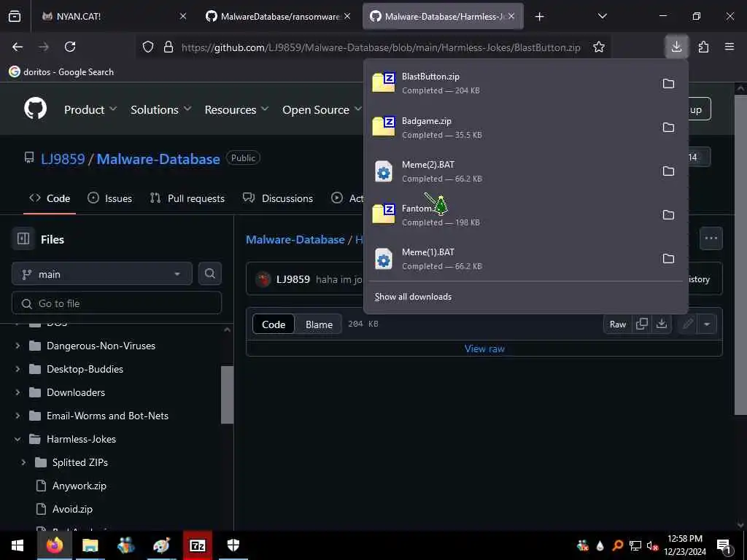Copy raw file contents icon

click(642, 324)
